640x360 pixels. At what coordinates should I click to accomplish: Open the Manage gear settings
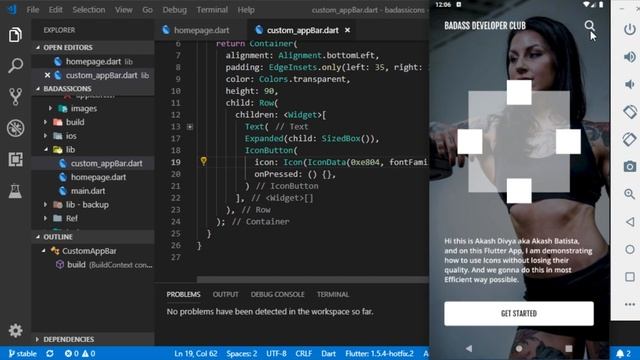(x=16, y=330)
